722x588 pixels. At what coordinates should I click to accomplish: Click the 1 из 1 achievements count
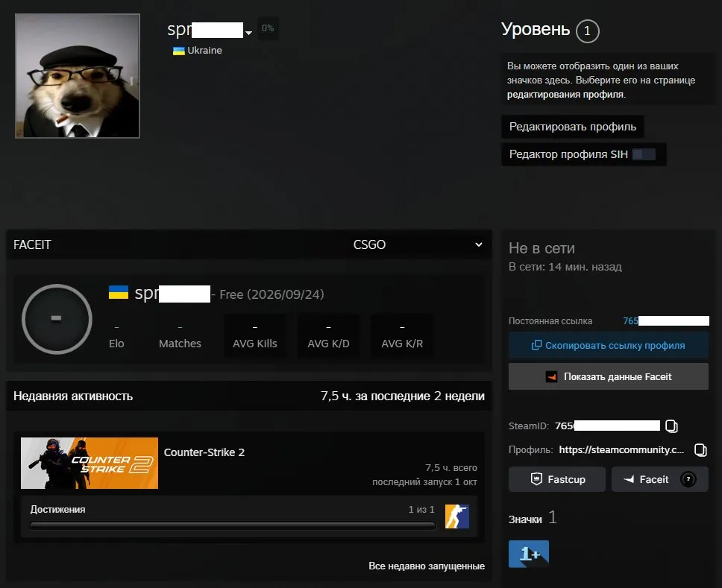coord(421,509)
